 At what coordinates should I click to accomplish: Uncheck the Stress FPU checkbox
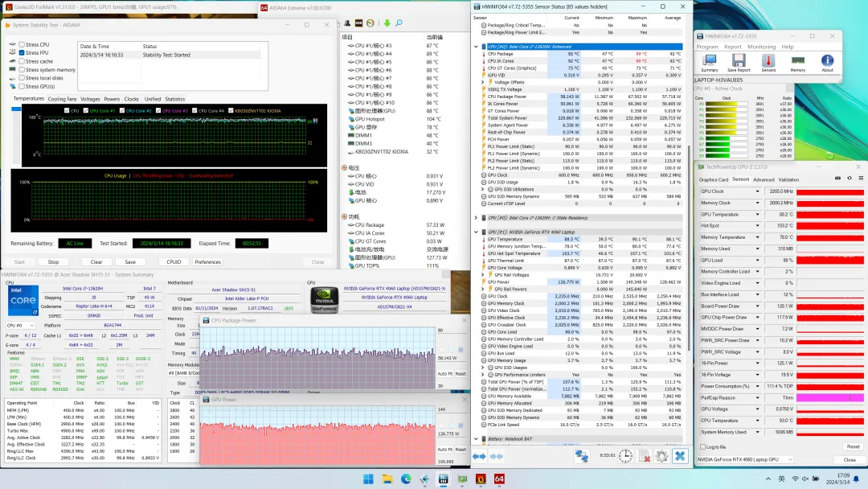(22, 52)
